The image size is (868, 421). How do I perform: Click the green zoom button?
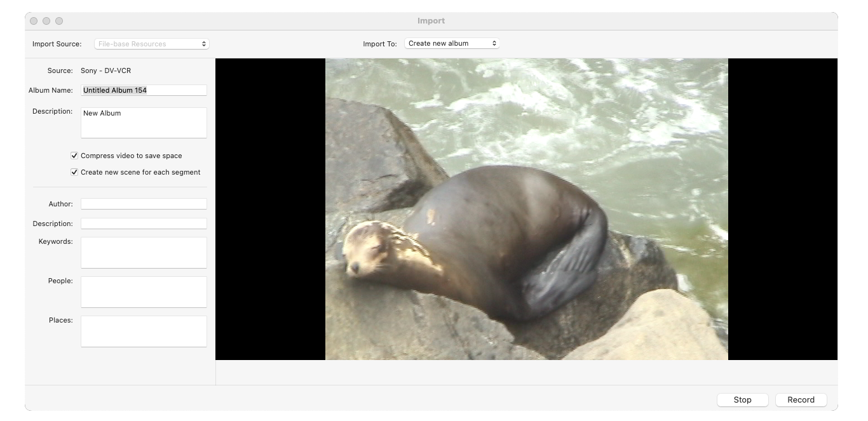click(60, 20)
